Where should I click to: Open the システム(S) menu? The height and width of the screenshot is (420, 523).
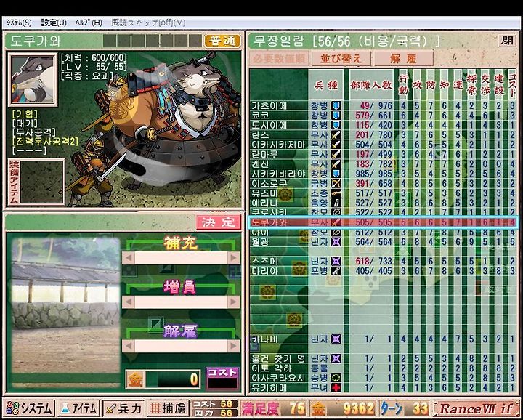pyautogui.click(x=19, y=23)
